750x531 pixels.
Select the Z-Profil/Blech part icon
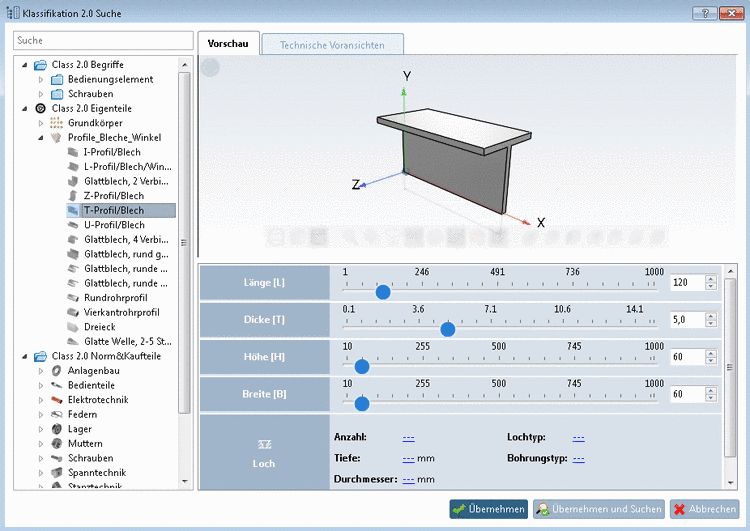point(73,196)
